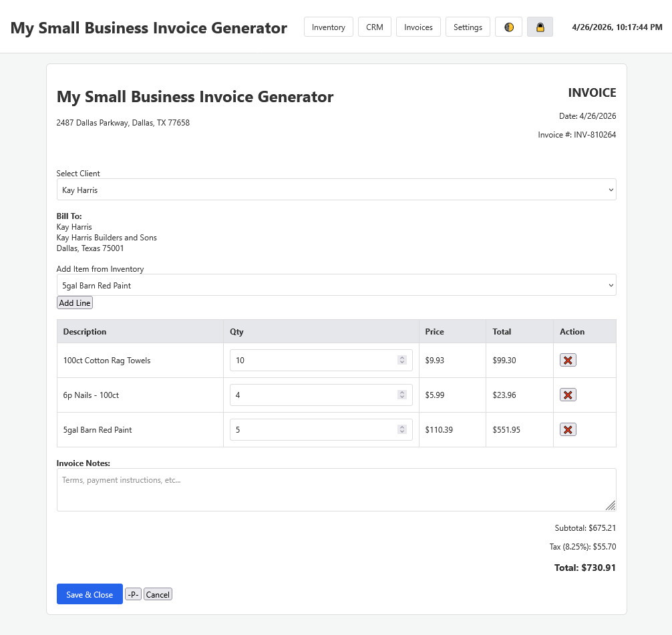672x635 pixels.
Task: Adjust quantity stepper for 6p Nails
Action: tap(401, 395)
